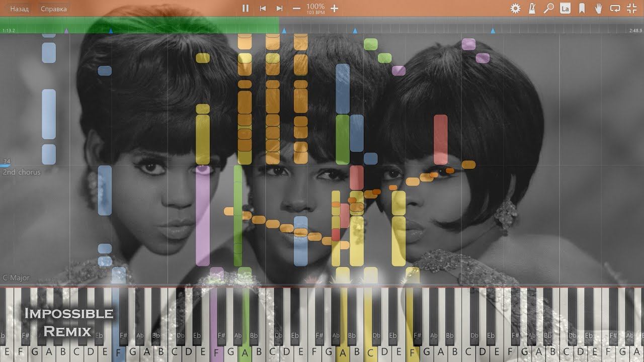Viewport: 644px width, 362px height.
Task: Jump back with the previous-section button
Action: (263, 8)
